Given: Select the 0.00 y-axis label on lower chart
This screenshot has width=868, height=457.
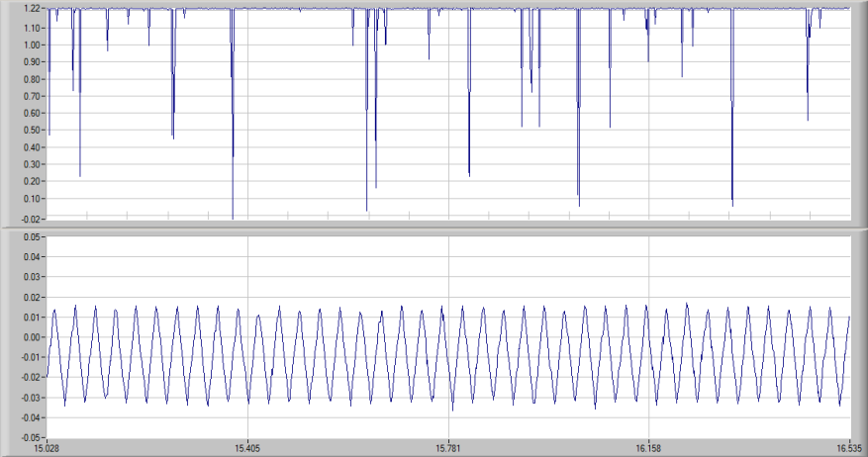Looking at the screenshot, I should [x=34, y=337].
